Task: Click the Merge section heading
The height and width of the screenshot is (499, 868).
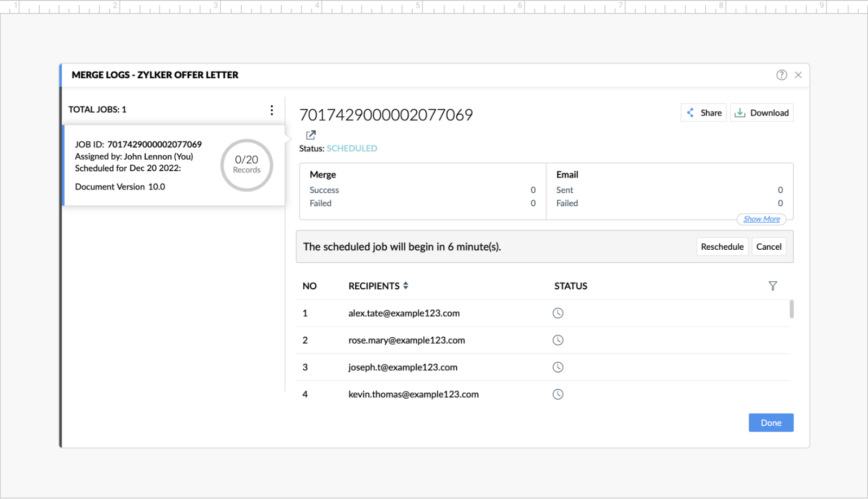Action: (323, 175)
